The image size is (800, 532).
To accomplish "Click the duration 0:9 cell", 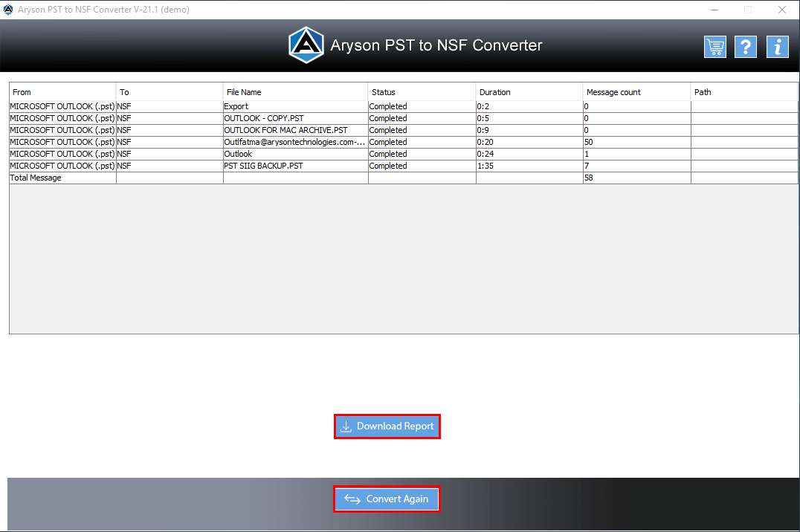I will click(529, 130).
